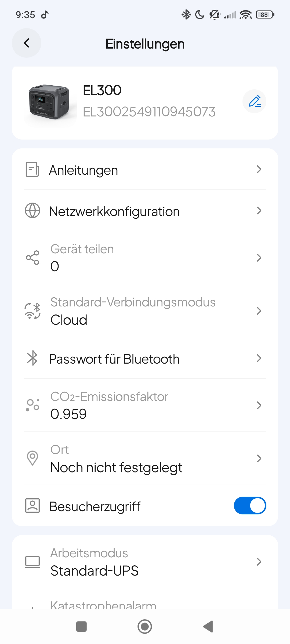The height and width of the screenshot is (644, 290).
Task: Open the Passwort für Bluetooth entry
Action: coord(114,359)
